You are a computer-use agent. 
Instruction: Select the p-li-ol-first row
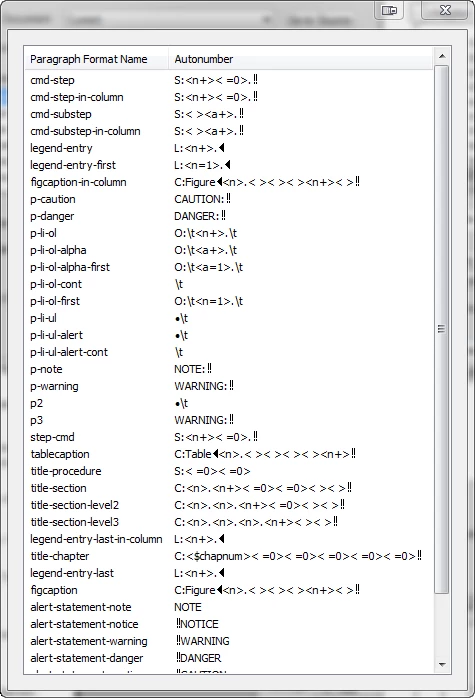pyautogui.click(x=228, y=301)
